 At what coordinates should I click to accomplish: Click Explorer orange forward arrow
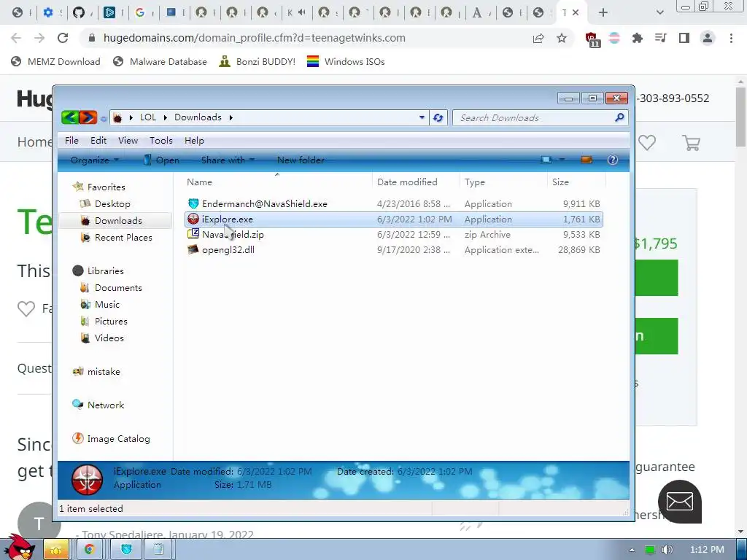(x=88, y=117)
